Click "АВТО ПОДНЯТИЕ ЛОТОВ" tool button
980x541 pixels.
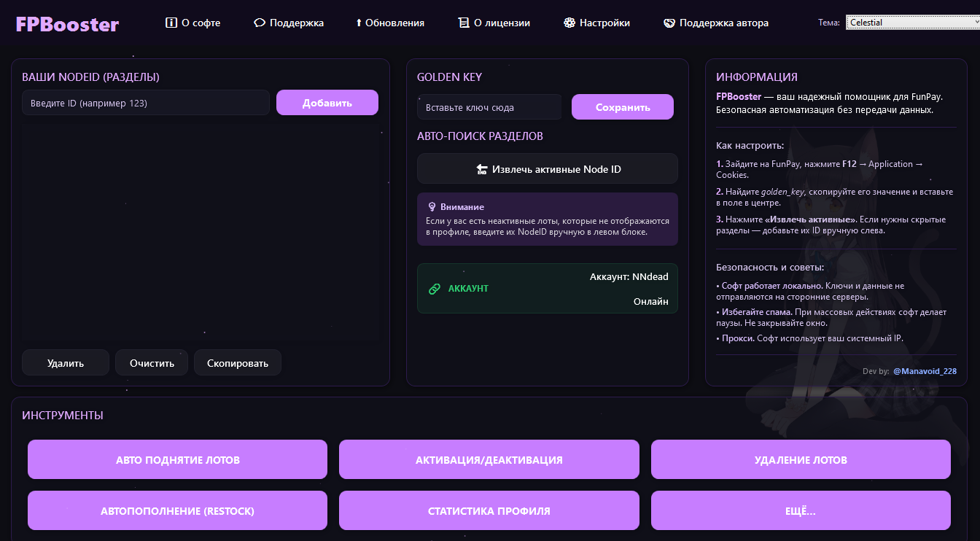click(177, 459)
